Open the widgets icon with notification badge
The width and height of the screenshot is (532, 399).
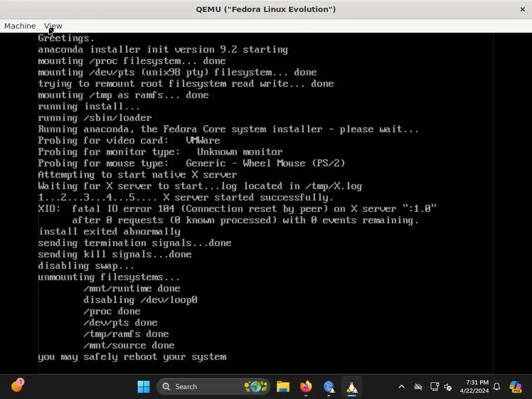point(17,386)
